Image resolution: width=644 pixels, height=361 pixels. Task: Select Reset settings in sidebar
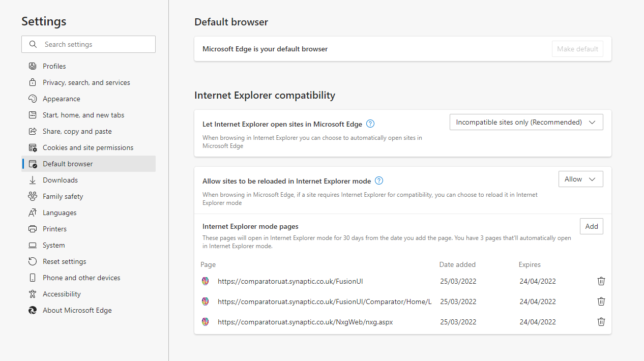(x=65, y=261)
